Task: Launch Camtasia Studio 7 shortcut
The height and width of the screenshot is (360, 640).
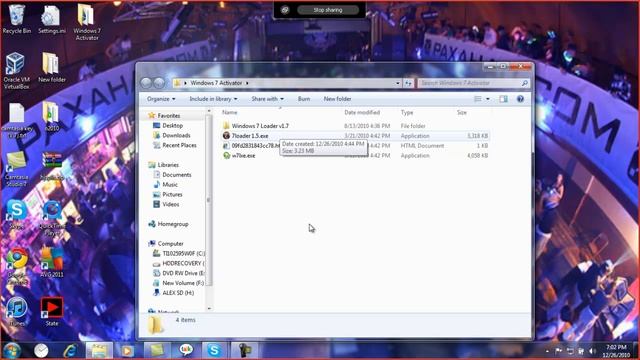Action: [16, 169]
